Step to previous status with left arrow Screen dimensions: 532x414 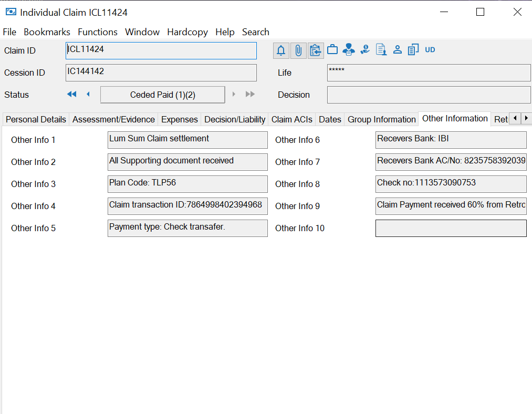click(88, 94)
